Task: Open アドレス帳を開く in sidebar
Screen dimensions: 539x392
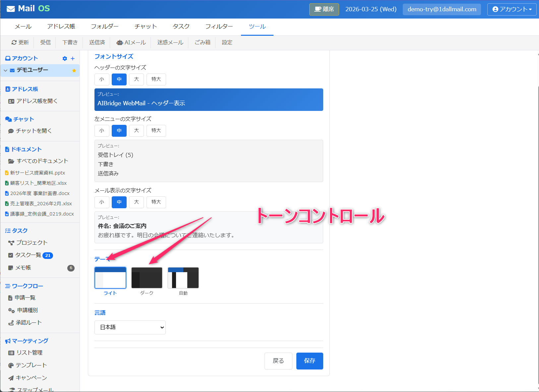Action: click(x=37, y=101)
